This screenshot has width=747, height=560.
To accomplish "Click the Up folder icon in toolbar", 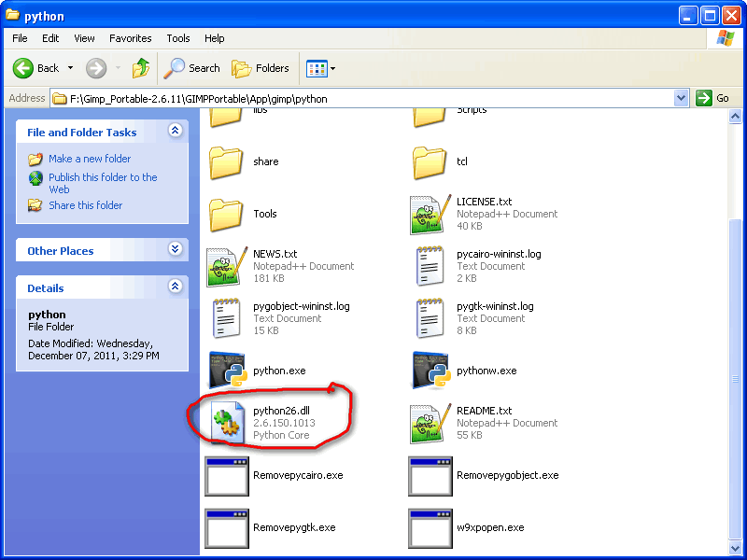I will (141, 68).
